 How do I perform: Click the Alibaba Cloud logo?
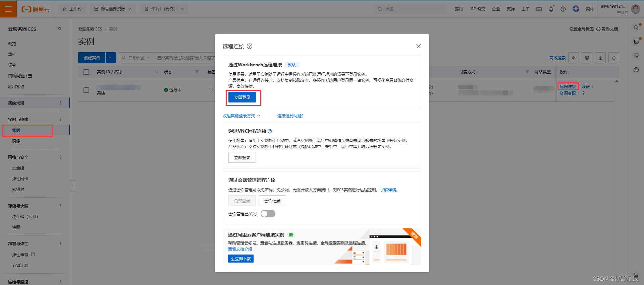tap(35, 9)
